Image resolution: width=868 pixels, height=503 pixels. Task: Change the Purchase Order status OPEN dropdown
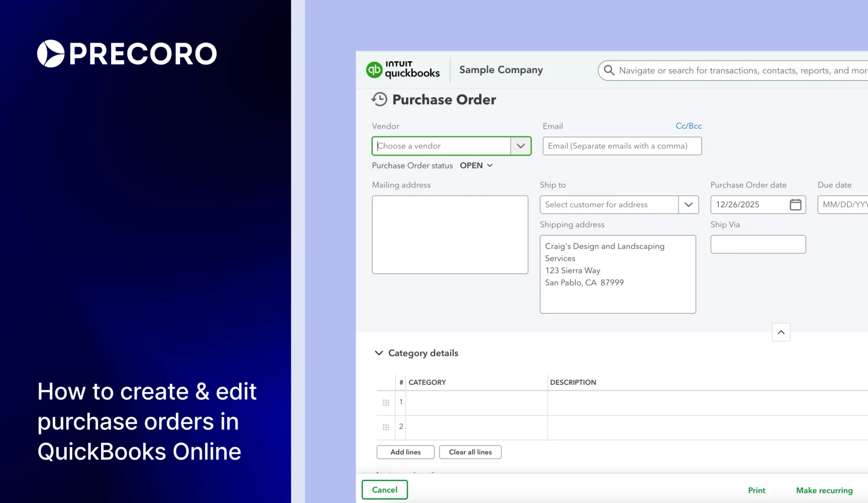[476, 165]
